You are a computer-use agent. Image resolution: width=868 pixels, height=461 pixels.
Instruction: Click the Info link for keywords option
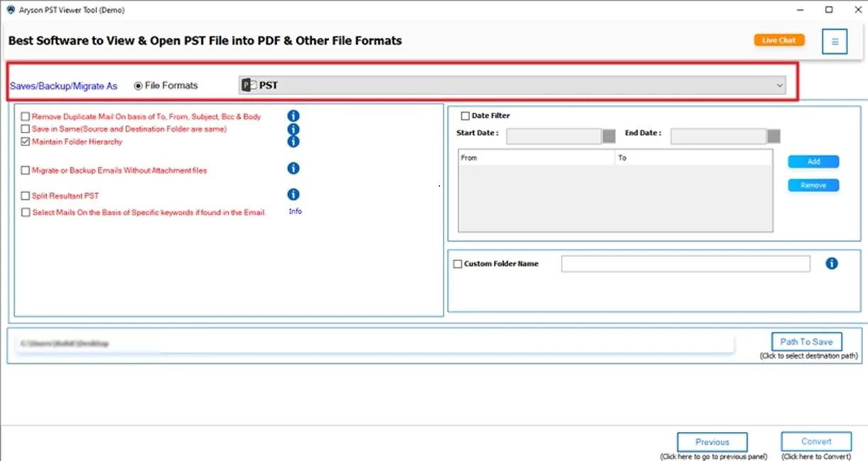pos(295,211)
